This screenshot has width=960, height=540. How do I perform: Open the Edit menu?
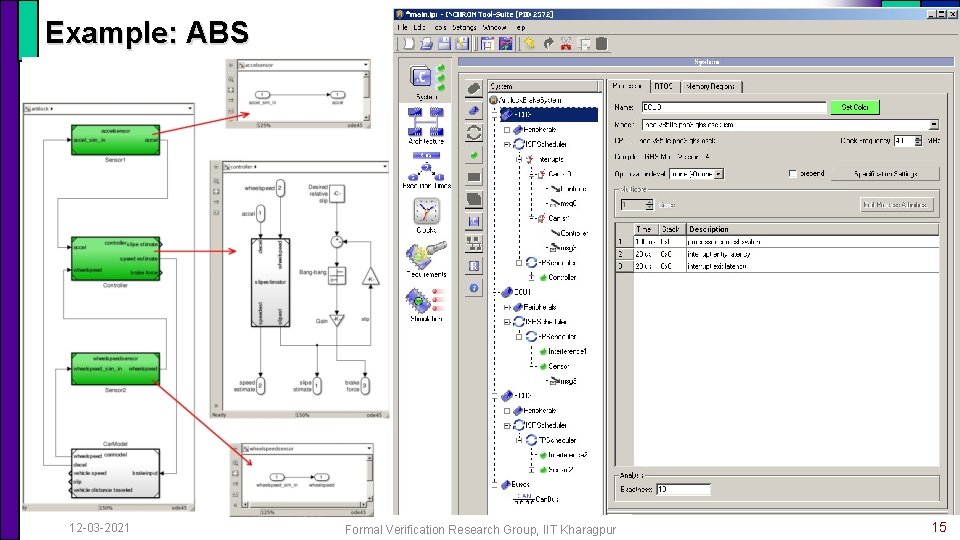419,28
